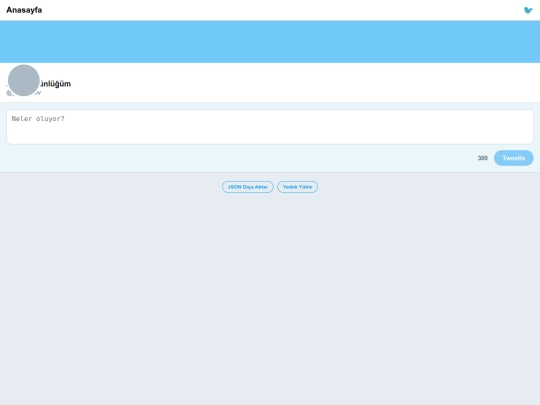Image resolution: width=540 pixels, height=405 pixels.
Task: Click the gray profile avatar
Action: coord(23,80)
